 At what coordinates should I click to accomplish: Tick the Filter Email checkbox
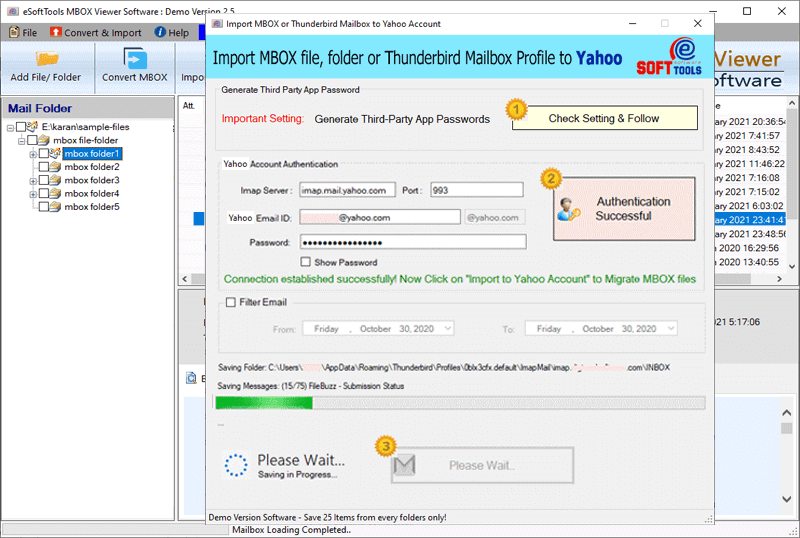click(231, 302)
